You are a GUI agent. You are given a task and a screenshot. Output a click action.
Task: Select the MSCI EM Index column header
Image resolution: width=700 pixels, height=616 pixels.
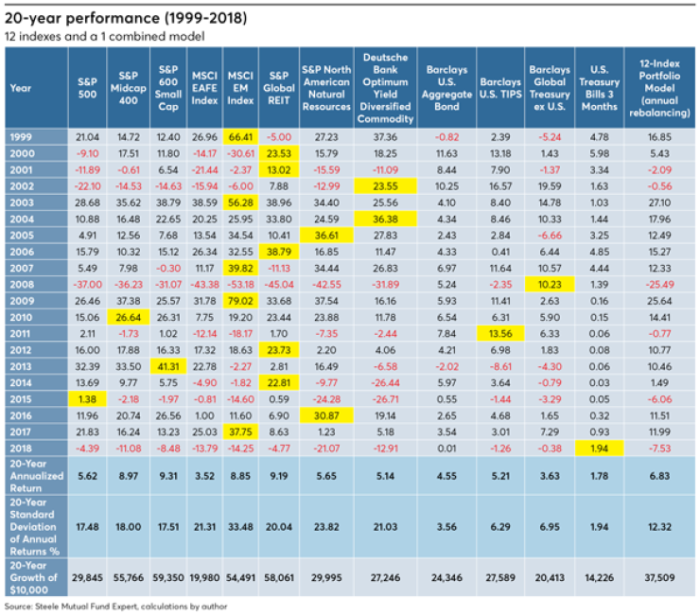click(240, 88)
